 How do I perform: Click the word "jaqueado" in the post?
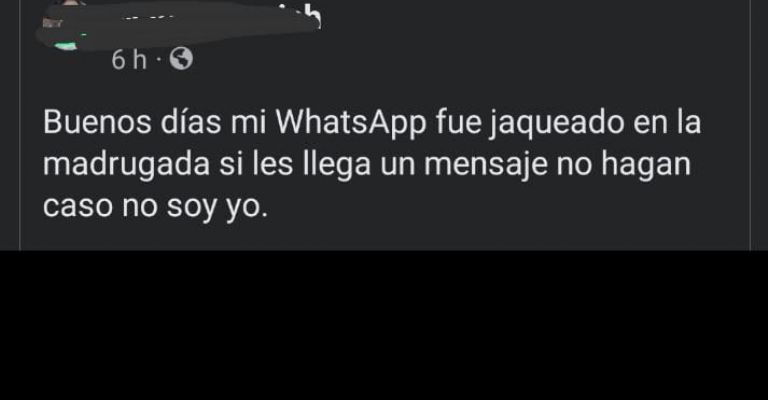tap(557, 123)
